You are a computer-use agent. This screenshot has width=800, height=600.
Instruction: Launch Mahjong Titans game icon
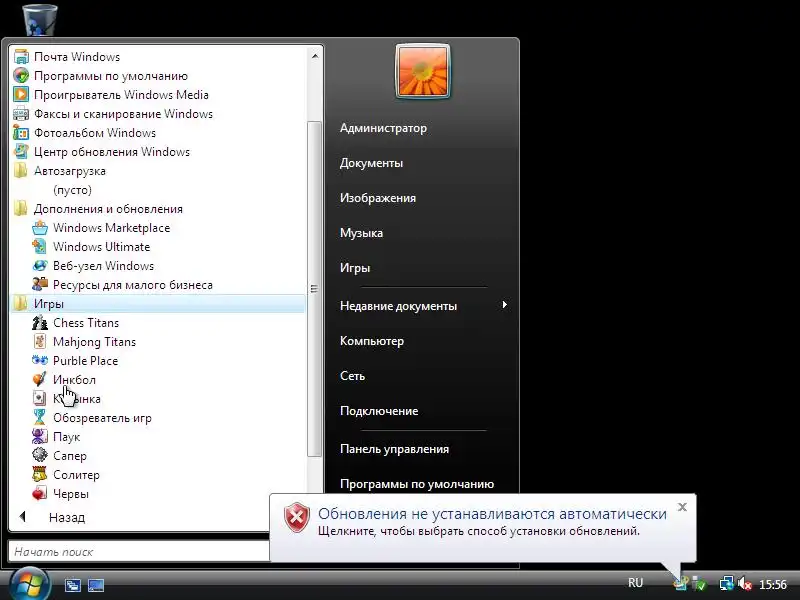[40, 341]
